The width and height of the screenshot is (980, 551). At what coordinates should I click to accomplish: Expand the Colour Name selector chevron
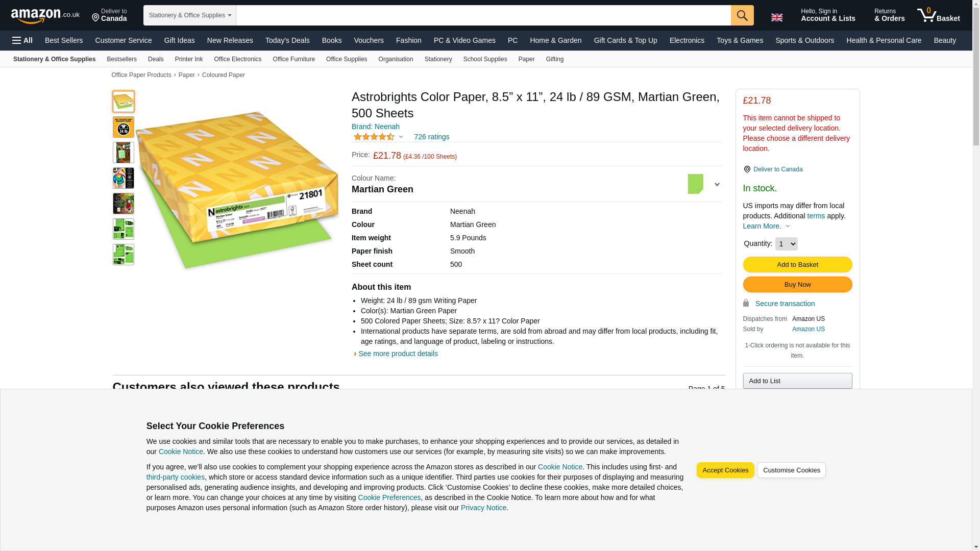[x=717, y=184]
